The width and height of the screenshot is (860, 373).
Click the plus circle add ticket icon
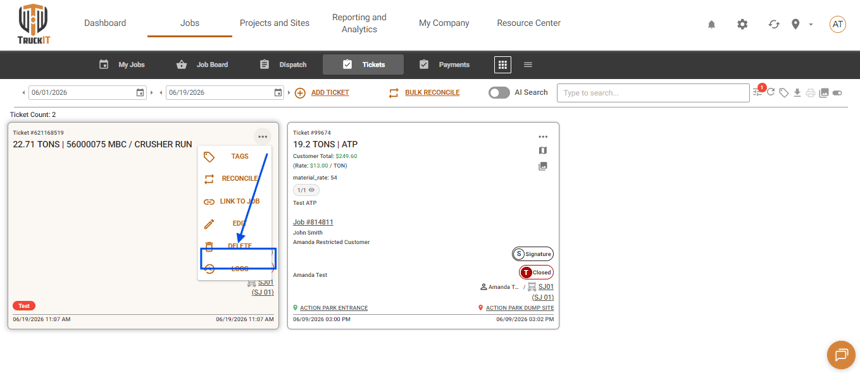pyautogui.click(x=300, y=93)
